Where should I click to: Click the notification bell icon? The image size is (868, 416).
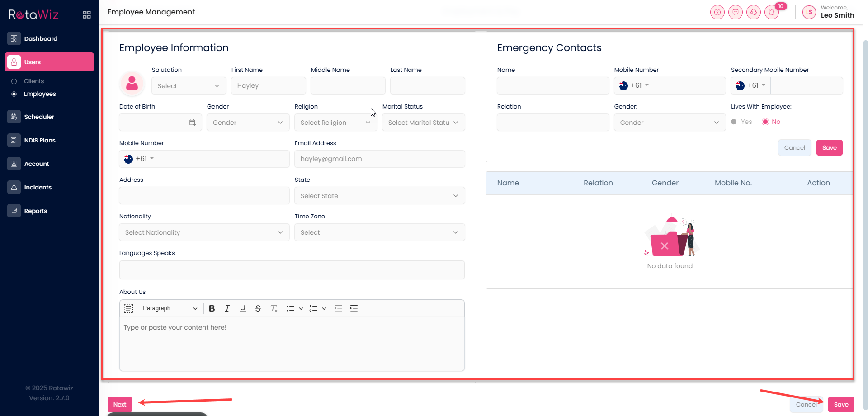click(771, 13)
